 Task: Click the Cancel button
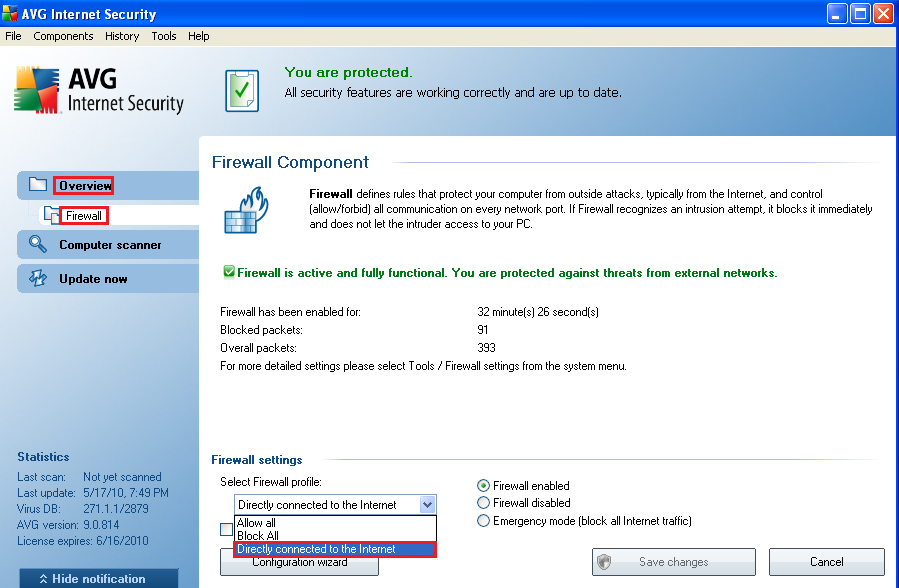pyautogui.click(x=827, y=562)
